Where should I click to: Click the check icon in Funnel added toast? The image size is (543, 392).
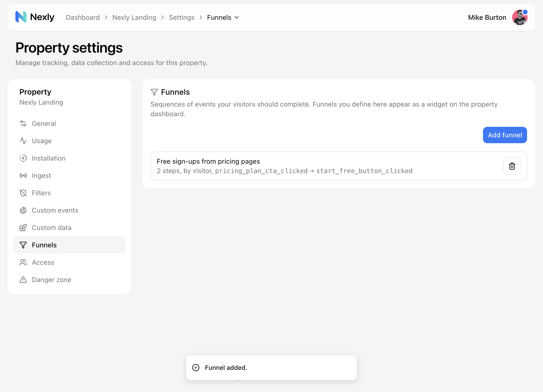196,368
